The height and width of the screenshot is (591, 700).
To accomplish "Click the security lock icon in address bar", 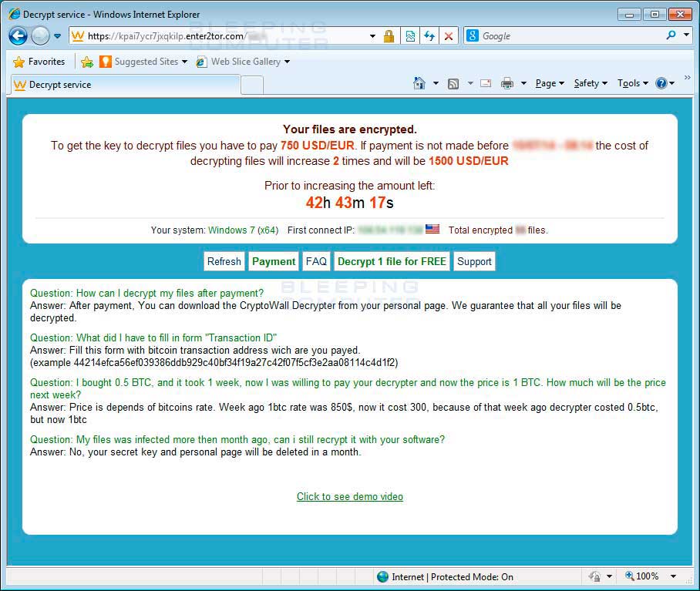I will [389, 36].
